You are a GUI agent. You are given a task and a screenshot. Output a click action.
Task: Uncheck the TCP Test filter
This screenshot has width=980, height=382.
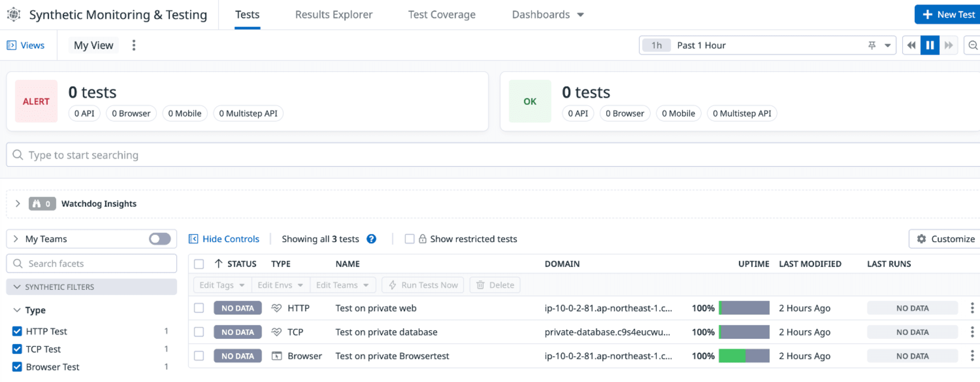click(x=17, y=349)
